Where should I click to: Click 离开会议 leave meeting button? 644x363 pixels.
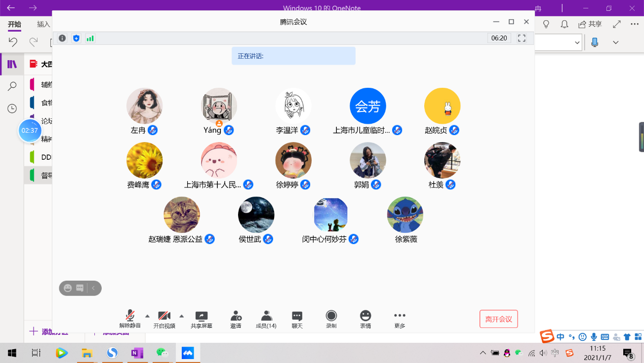tap(498, 319)
